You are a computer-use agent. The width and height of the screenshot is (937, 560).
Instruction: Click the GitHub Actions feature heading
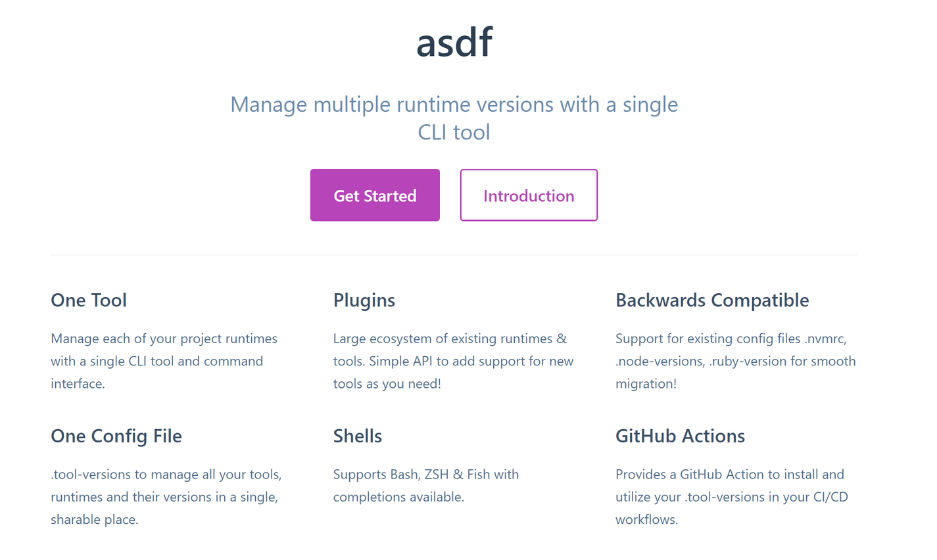coord(680,436)
